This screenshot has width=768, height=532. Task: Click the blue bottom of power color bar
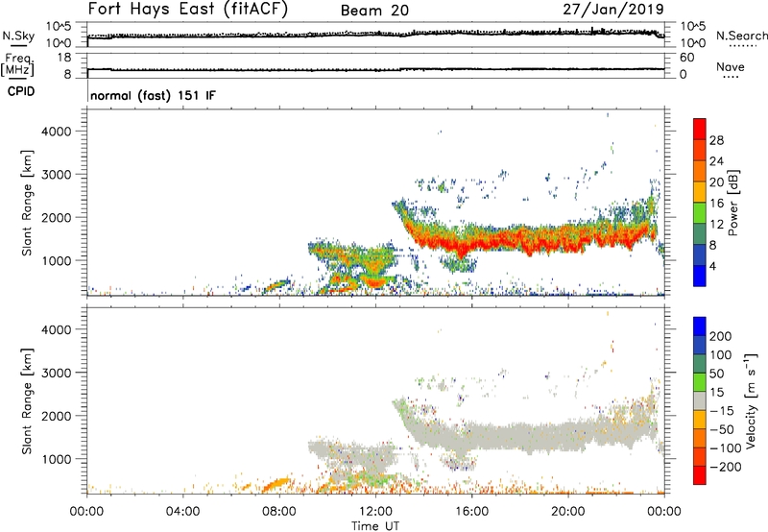pyautogui.click(x=700, y=276)
